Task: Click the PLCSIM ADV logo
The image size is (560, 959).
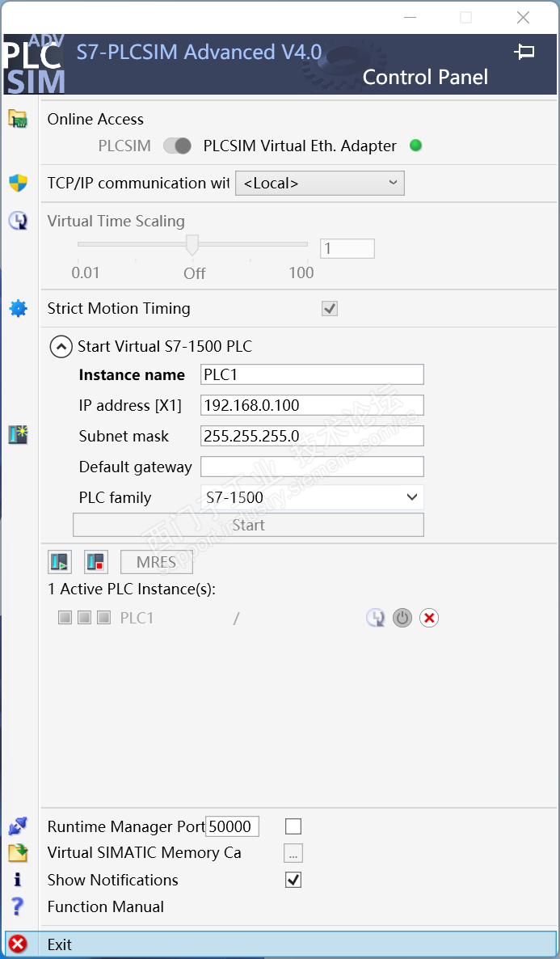Action: [x=34, y=64]
